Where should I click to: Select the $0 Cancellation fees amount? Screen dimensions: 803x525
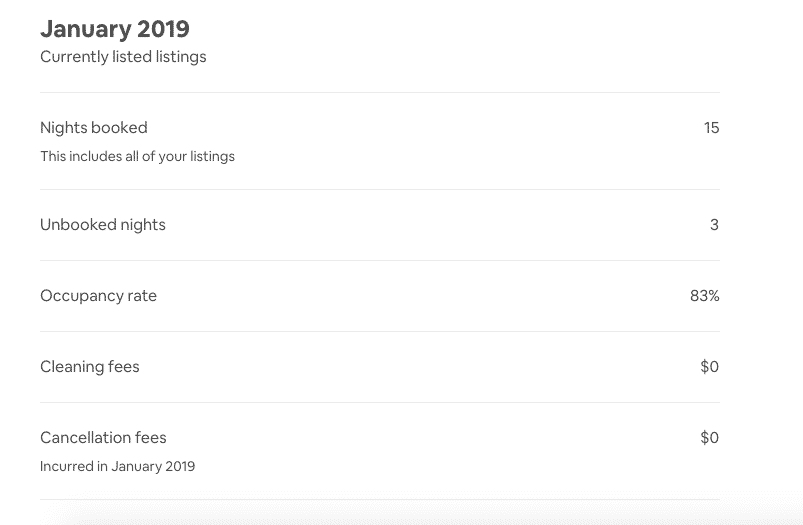pos(710,438)
